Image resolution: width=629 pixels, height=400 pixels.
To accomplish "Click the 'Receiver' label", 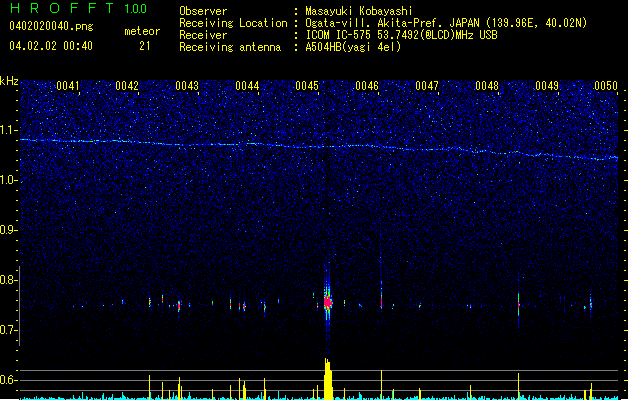I will click(203, 35).
